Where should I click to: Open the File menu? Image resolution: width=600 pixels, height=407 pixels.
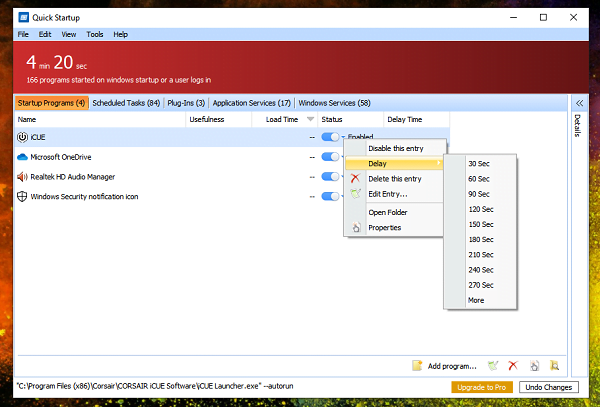coord(23,34)
